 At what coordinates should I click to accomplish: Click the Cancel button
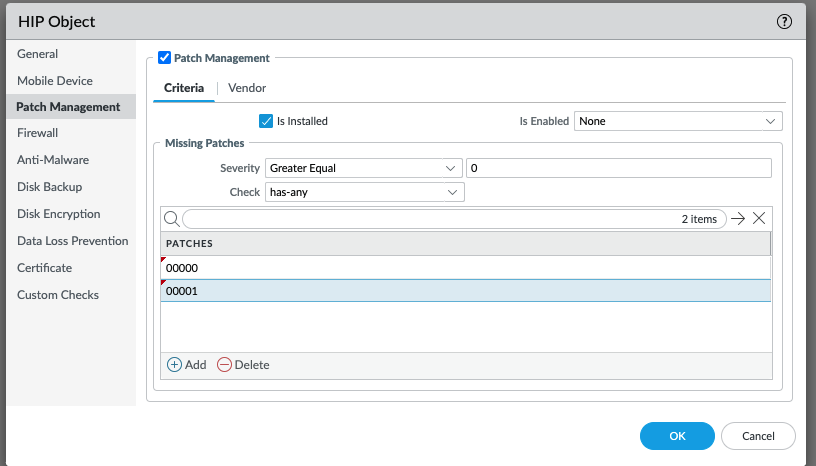point(758,436)
